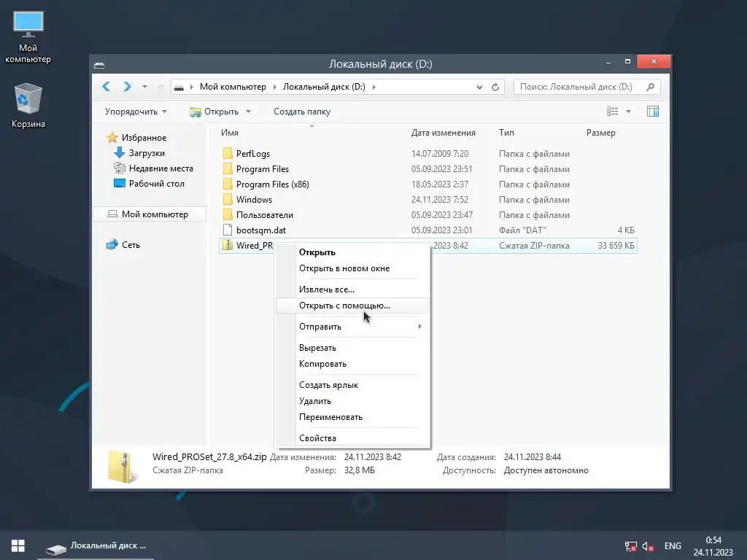
Task: Sort by the Имя column header
Action: click(x=230, y=133)
